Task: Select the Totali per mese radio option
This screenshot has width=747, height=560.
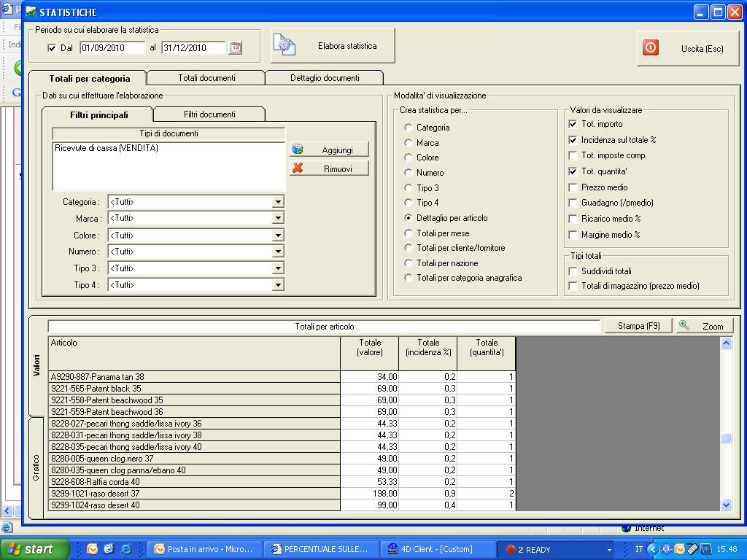Action: tap(409, 233)
